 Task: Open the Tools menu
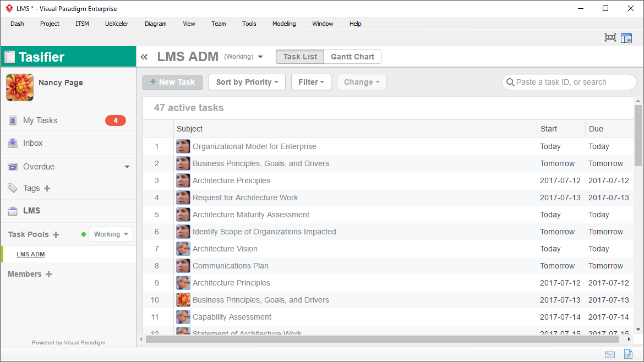249,24
